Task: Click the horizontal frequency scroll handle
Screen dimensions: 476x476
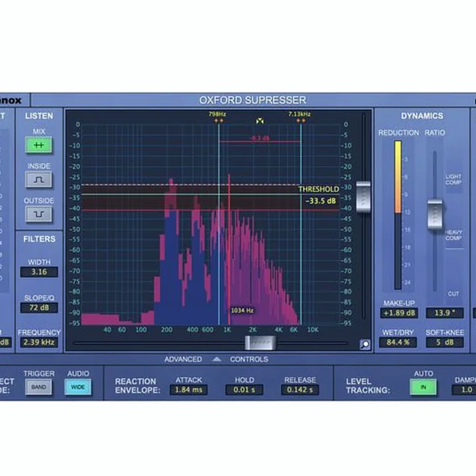Action: 260,343
